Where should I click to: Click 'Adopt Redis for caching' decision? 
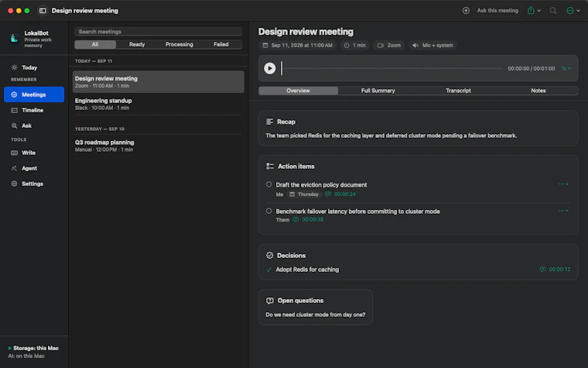point(307,270)
